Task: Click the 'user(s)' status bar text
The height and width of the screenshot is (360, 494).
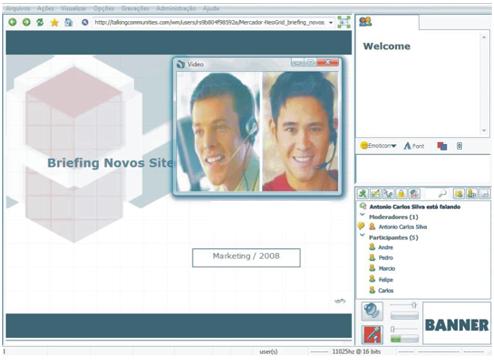Action: 268,351
